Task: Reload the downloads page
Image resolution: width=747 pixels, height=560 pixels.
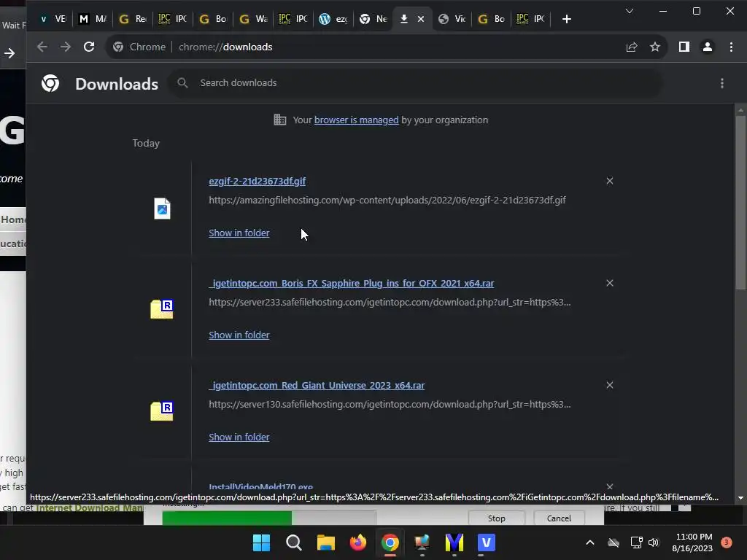Action: click(x=89, y=47)
